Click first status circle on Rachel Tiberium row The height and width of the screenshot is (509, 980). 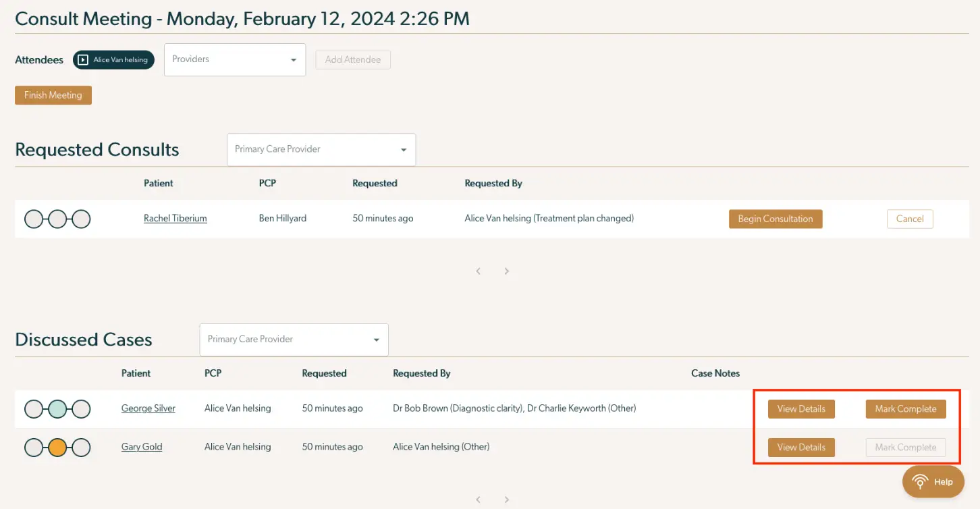pos(33,219)
